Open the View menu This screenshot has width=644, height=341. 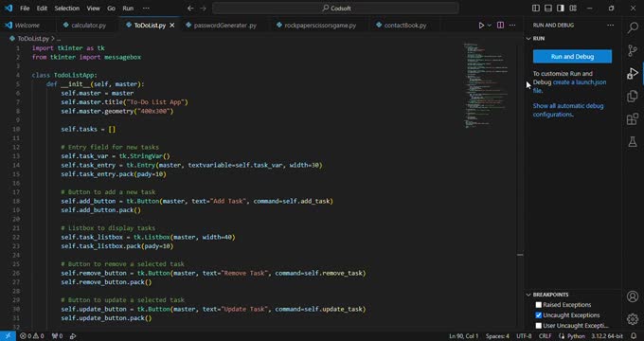pyautogui.click(x=93, y=9)
